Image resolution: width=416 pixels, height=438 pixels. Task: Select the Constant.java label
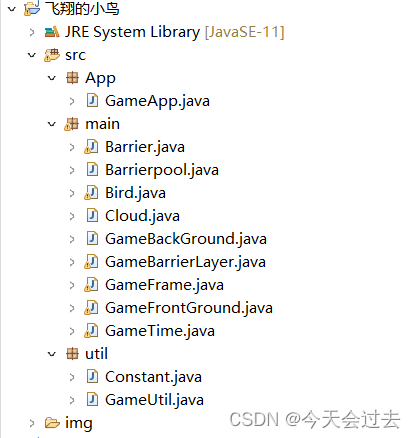pos(153,377)
